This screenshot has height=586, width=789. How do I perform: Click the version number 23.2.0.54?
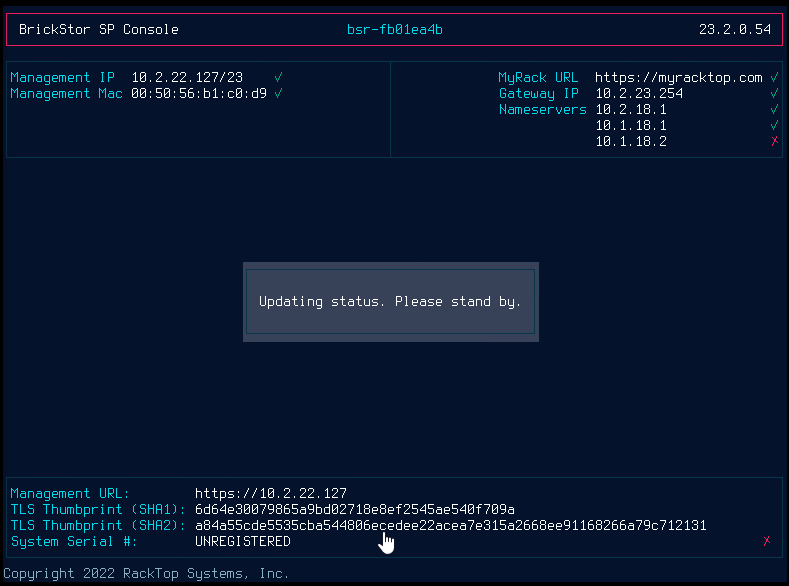tap(734, 29)
